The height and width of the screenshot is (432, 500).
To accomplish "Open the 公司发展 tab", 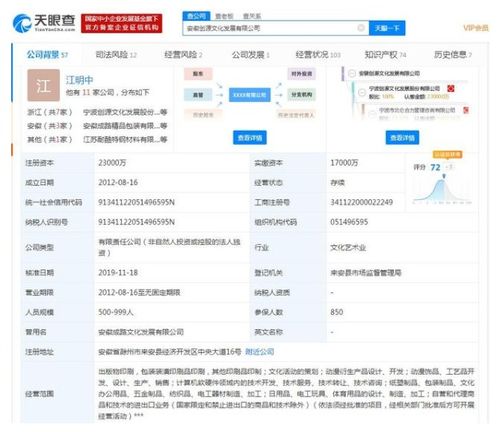I will pos(251,55).
